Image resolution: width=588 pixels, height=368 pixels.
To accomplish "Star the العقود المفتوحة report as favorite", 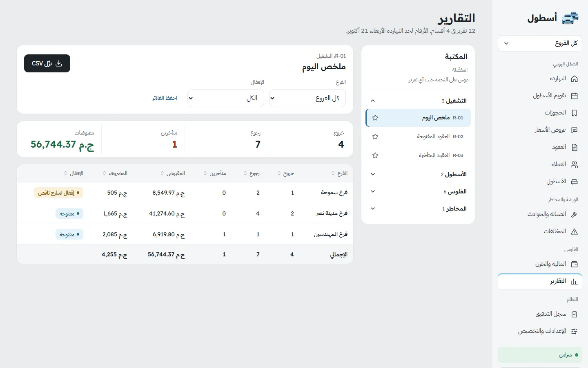I will click(x=375, y=137).
